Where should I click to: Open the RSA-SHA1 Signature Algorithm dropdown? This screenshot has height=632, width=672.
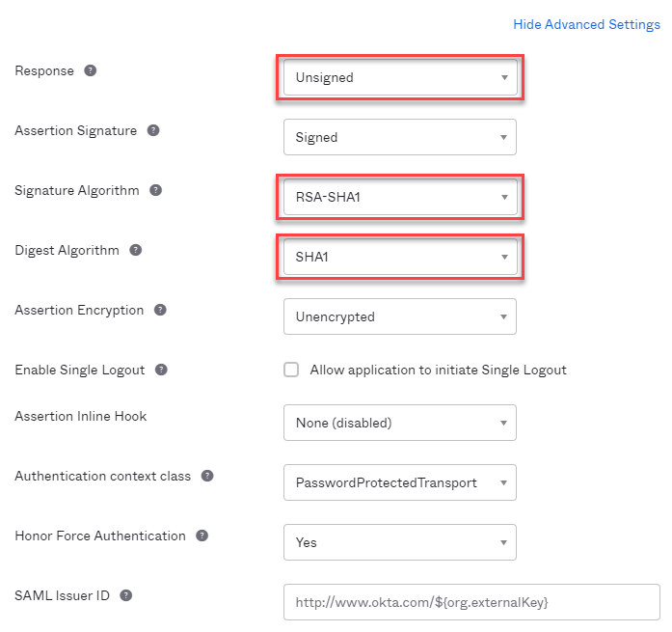tap(400, 197)
